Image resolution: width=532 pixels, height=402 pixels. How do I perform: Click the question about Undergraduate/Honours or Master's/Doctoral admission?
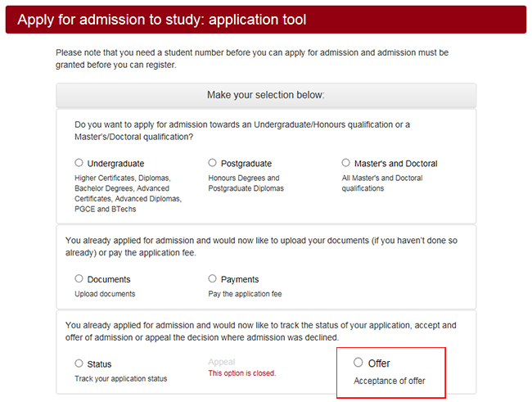(242, 131)
